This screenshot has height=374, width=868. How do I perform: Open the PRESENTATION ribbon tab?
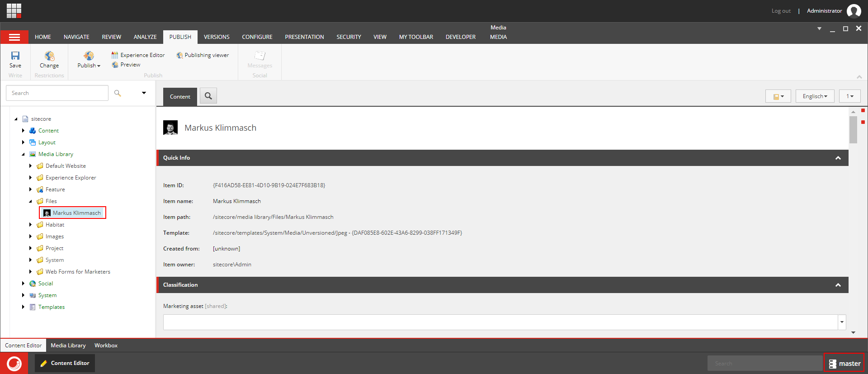[x=304, y=37]
